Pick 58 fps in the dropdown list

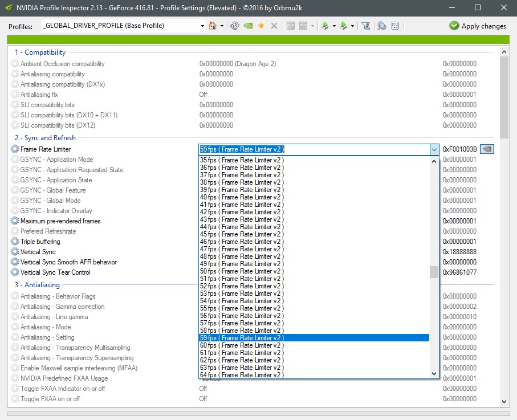314,331
